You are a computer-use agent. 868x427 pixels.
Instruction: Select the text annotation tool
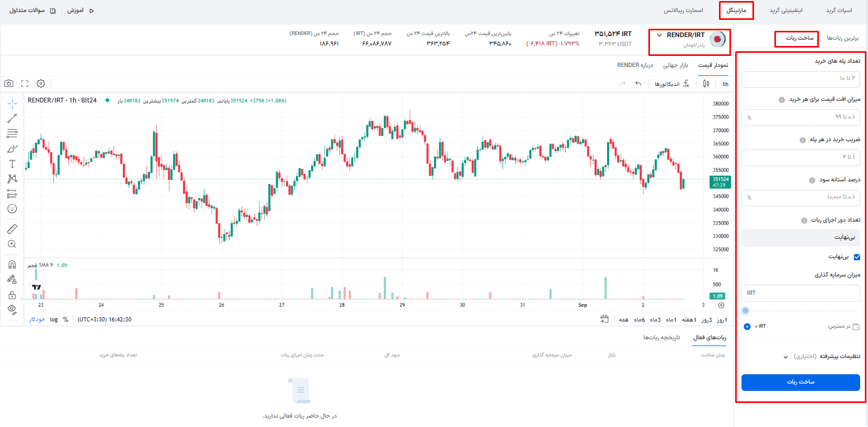pos(12,164)
